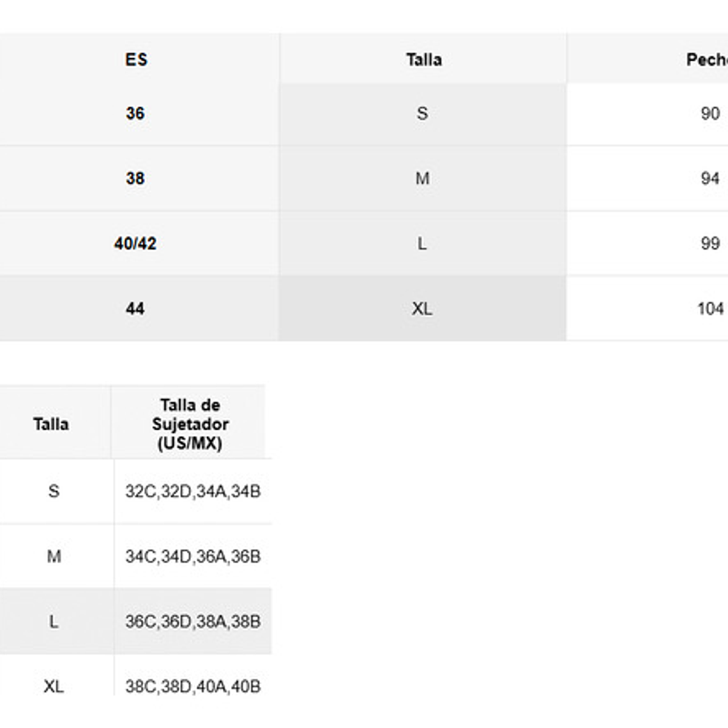This screenshot has height=728, width=728.
Task: Click the L cell beside 40/42
Action: pos(422,243)
